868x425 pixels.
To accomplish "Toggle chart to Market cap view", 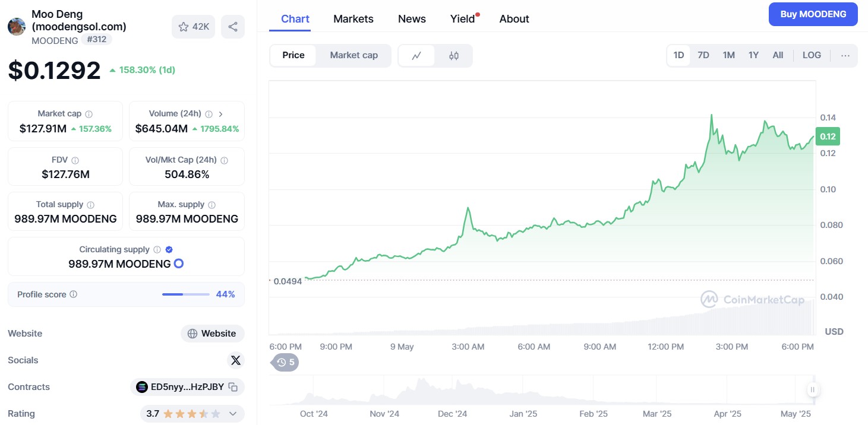I will coord(353,55).
